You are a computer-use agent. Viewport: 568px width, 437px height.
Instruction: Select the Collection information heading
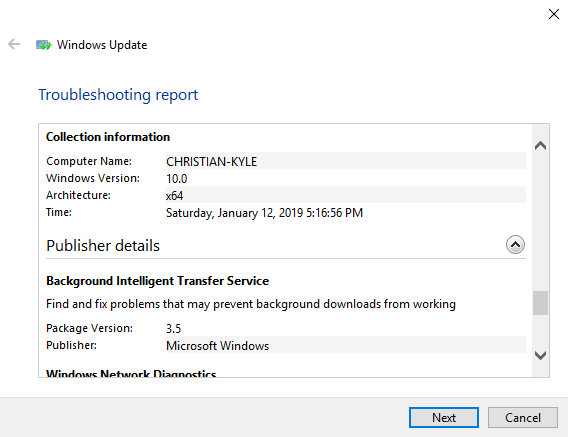pos(108,137)
